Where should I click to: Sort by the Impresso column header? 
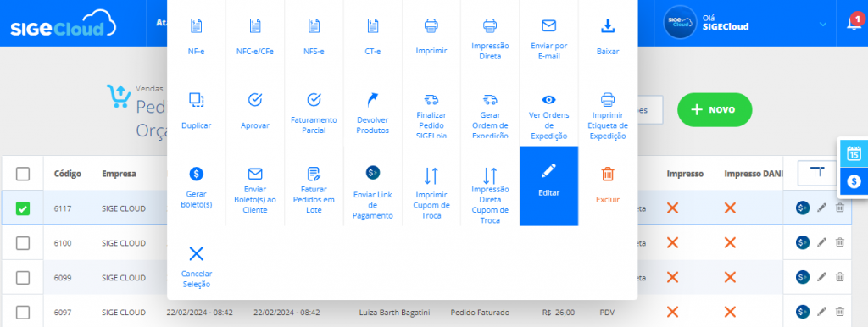685,174
